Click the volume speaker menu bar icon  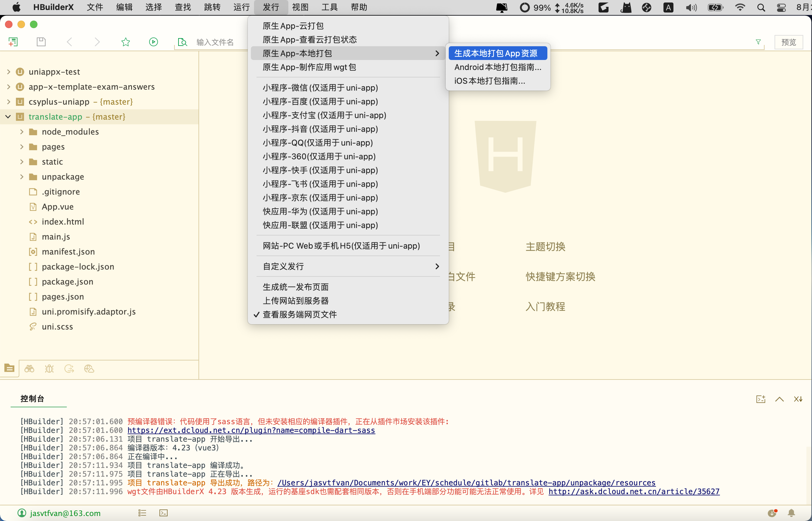point(691,7)
